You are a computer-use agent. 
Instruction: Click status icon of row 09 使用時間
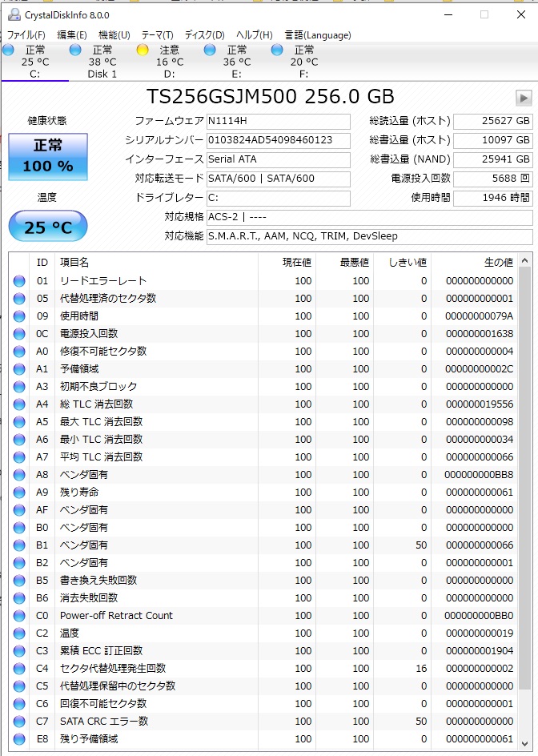point(19,316)
